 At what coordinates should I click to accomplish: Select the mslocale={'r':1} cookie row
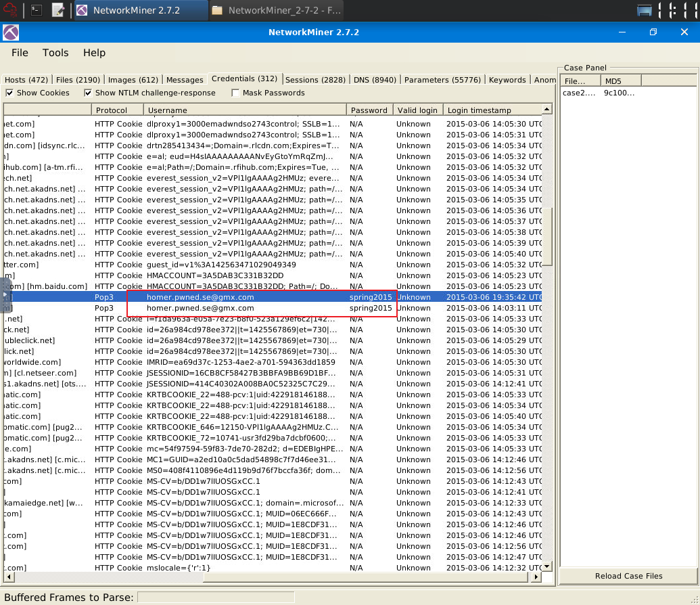tap(273, 568)
